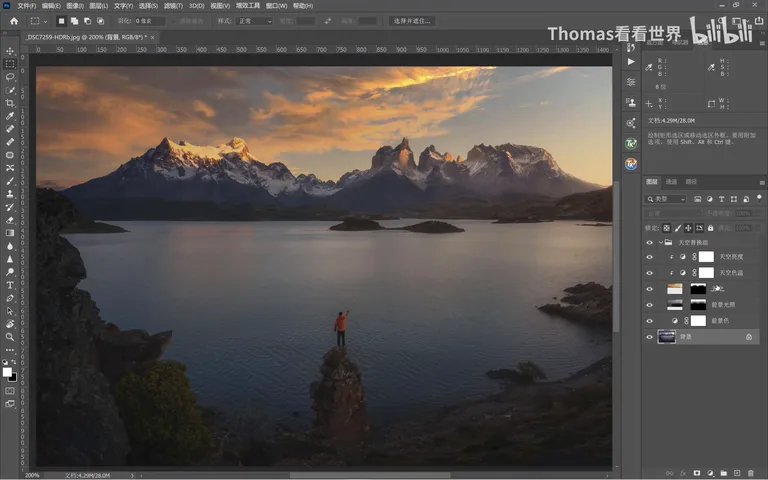Click the share icon at top right
The width and height of the screenshot is (768, 480).
759,20
